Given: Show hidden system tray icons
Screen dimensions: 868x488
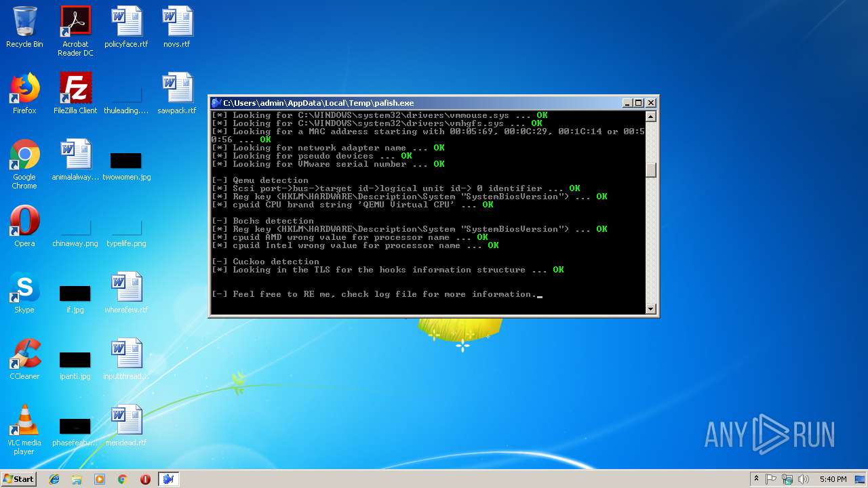Looking at the screenshot, I should coord(756,479).
